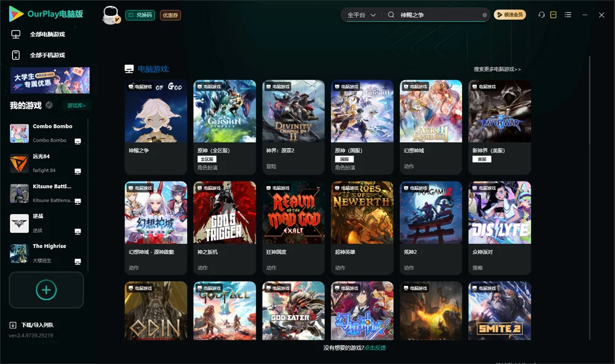
Task: Click the 点击反馈 feedback link
Action: click(x=375, y=348)
